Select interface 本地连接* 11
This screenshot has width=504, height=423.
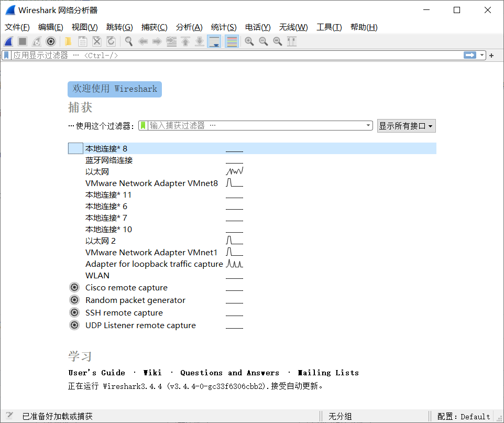252,195
